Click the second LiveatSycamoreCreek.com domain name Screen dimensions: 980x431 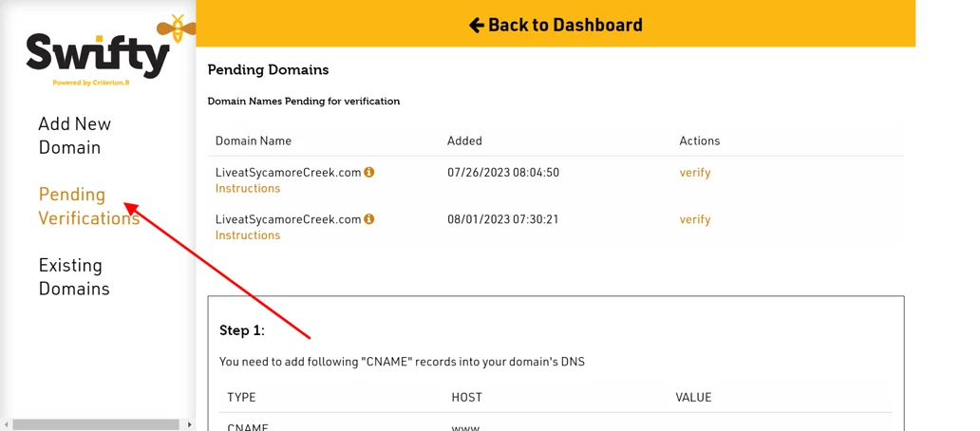pyautogui.click(x=288, y=220)
